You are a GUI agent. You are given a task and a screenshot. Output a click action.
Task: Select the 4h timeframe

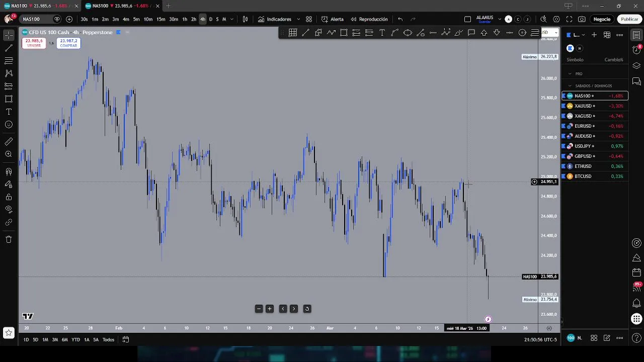coord(203,19)
